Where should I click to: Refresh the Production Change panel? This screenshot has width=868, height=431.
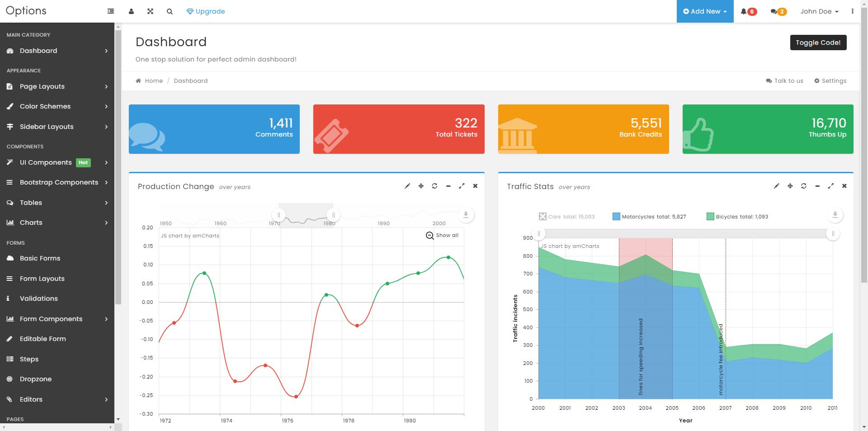(x=434, y=186)
